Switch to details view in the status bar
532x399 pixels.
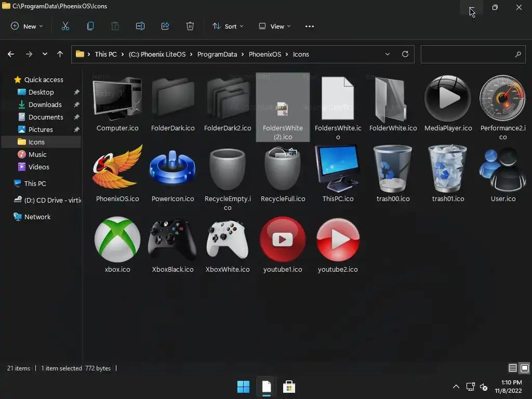coord(513,368)
